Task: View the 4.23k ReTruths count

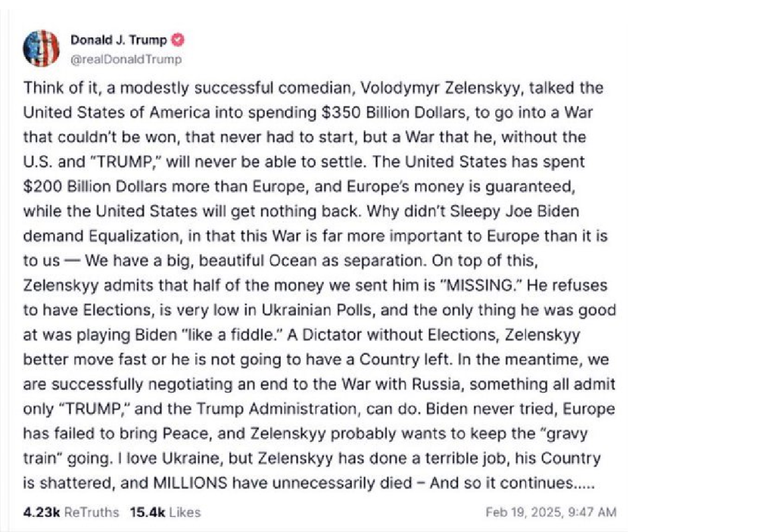Action: [x=71, y=512]
